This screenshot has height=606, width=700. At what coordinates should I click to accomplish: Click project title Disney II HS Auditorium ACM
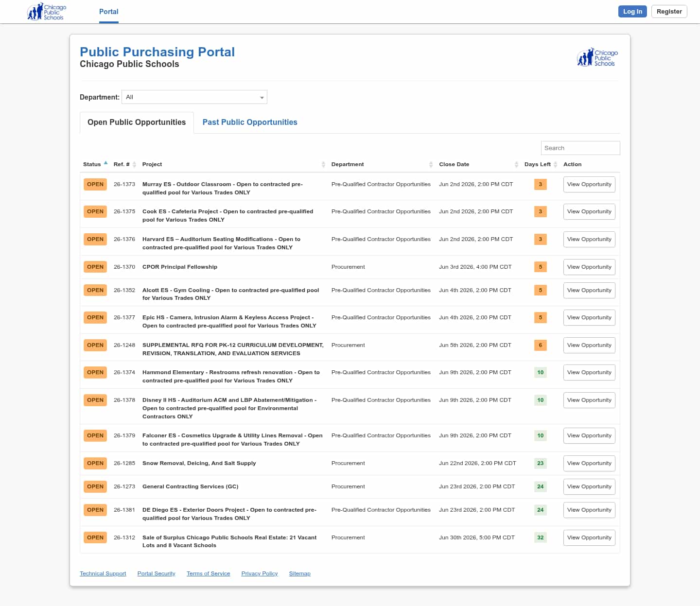229,408
